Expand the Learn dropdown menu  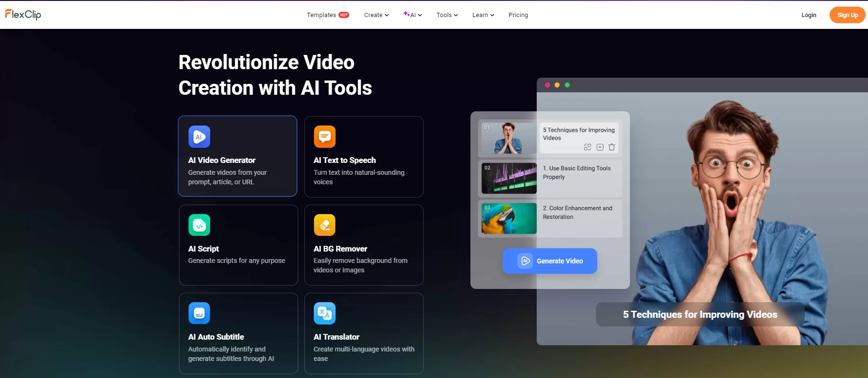(x=483, y=15)
